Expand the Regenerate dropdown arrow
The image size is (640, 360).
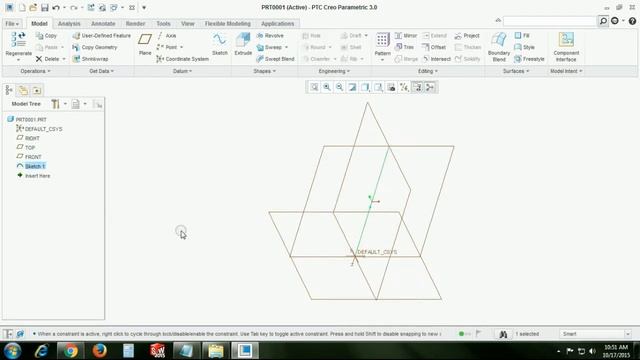point(18,60)
